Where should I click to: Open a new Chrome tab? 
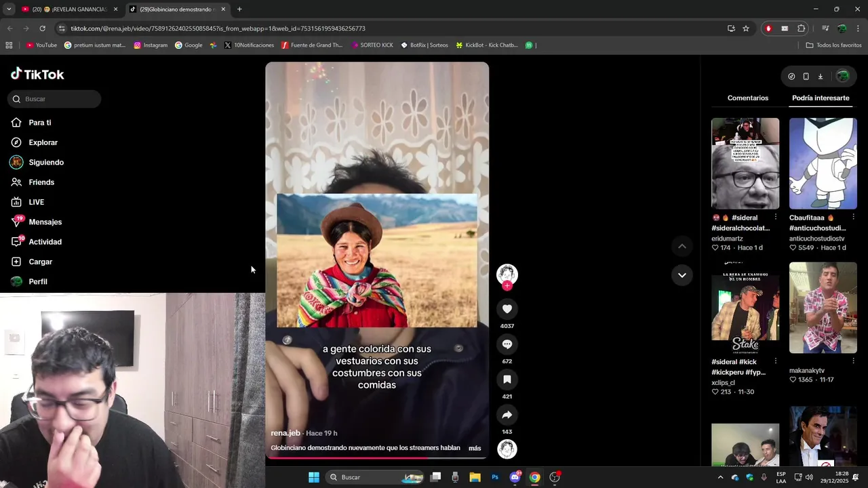(239, 9)
